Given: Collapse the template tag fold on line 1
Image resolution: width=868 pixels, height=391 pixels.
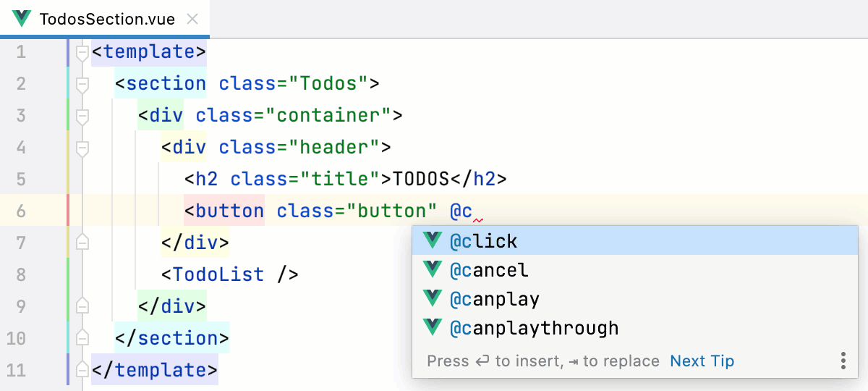Looking at the screenshot, I should [x=82, y=52].
